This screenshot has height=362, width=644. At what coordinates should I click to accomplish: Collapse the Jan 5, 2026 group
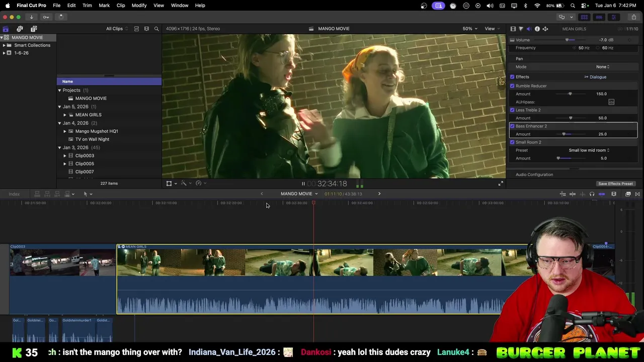59,107
